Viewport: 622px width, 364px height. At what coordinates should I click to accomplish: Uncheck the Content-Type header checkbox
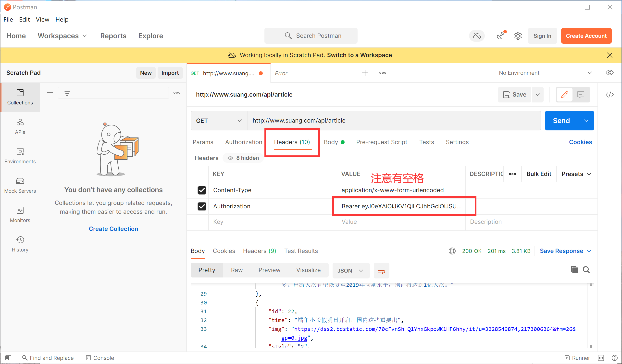coord(202,190)
